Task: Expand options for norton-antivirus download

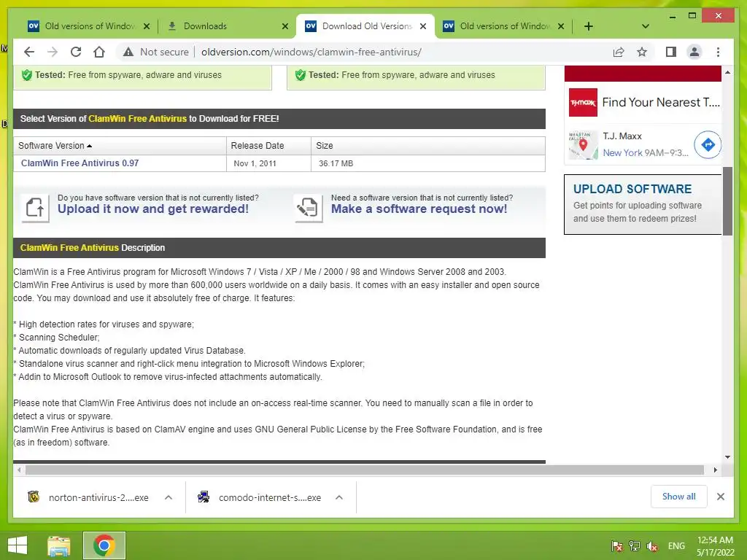Action: point(169,497)
